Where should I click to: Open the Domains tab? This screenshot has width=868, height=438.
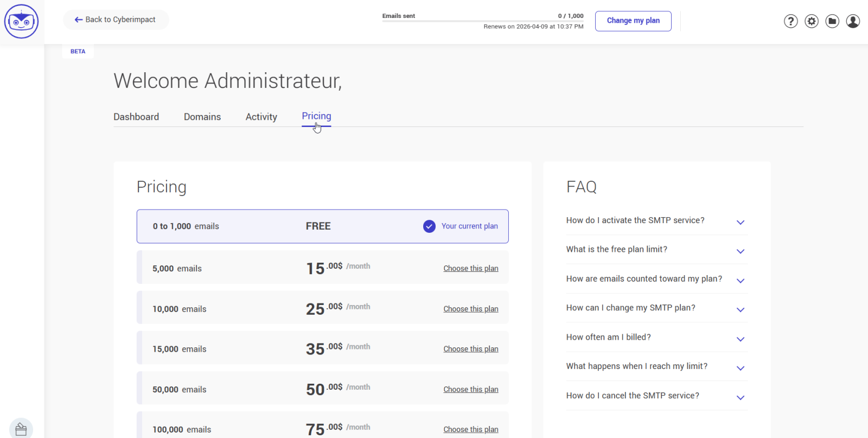(202, 117)
